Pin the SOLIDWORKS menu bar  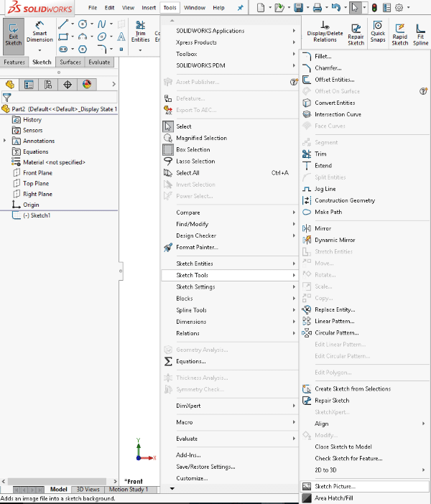click(x=240, y=8)
